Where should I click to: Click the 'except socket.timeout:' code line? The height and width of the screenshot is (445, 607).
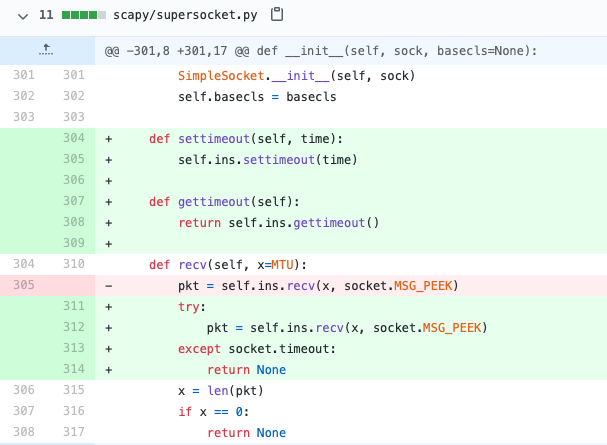(257, 349)
